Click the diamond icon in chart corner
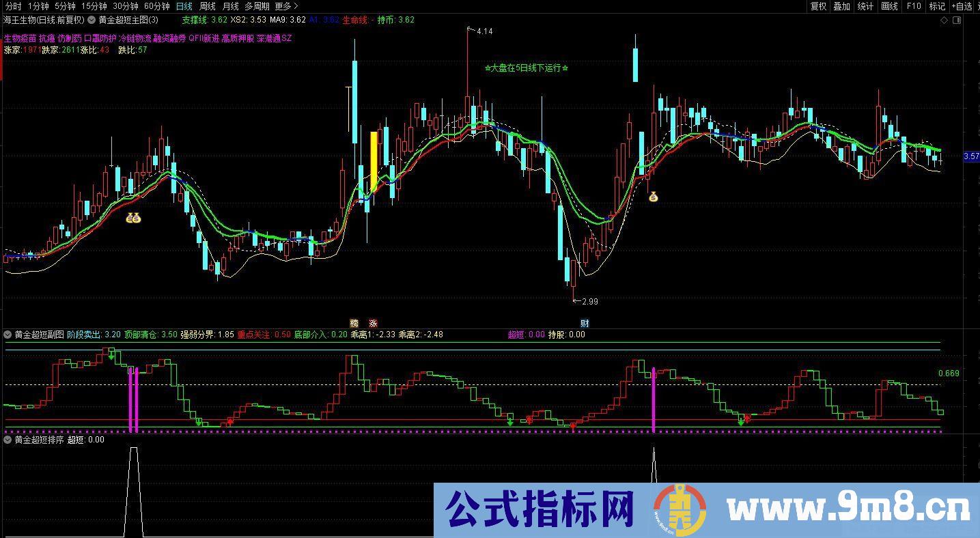This screenshot has width=980, height=538. pos(944,20)
